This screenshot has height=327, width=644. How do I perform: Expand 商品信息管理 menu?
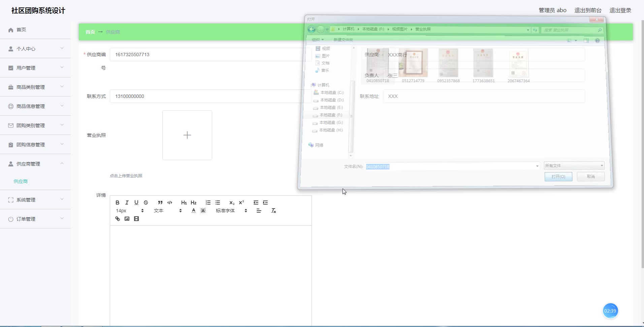tap(35, 106)
